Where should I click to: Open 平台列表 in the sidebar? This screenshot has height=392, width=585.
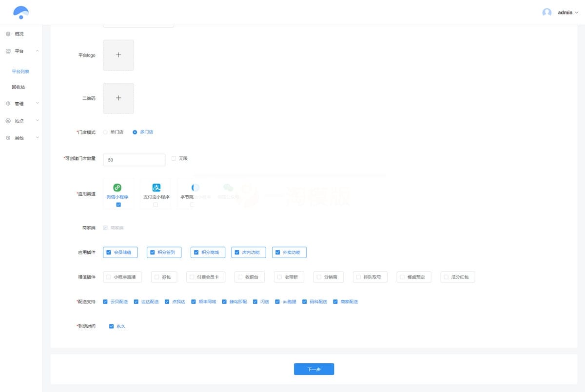pyautogui.click(x=20, y=72)
